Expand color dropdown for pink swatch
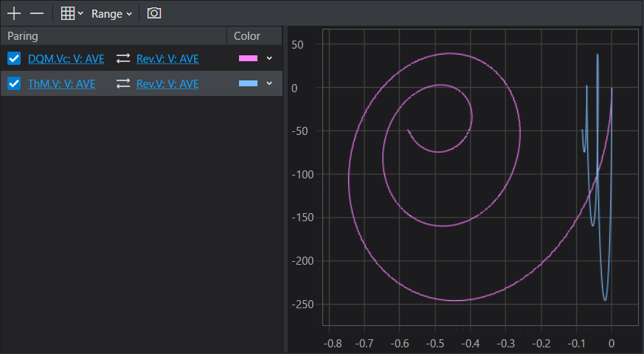The height and width of the screenshot is (354, 644). [269, 58]
